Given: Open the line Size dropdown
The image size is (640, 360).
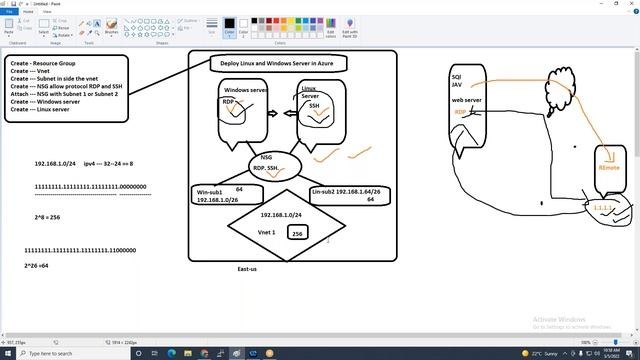Looking at the screenshot, I should 211,27.
